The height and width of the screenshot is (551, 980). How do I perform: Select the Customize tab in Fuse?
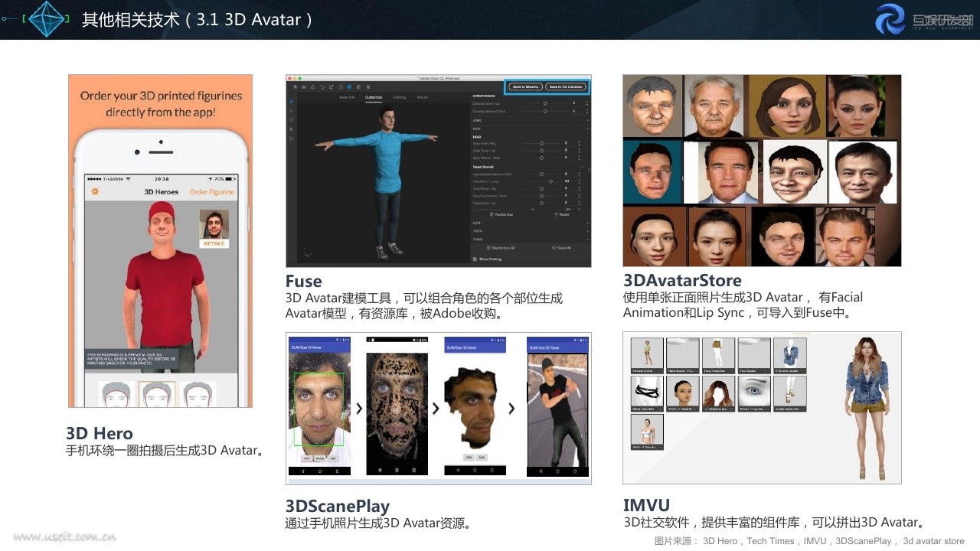[x=374, y=97]
